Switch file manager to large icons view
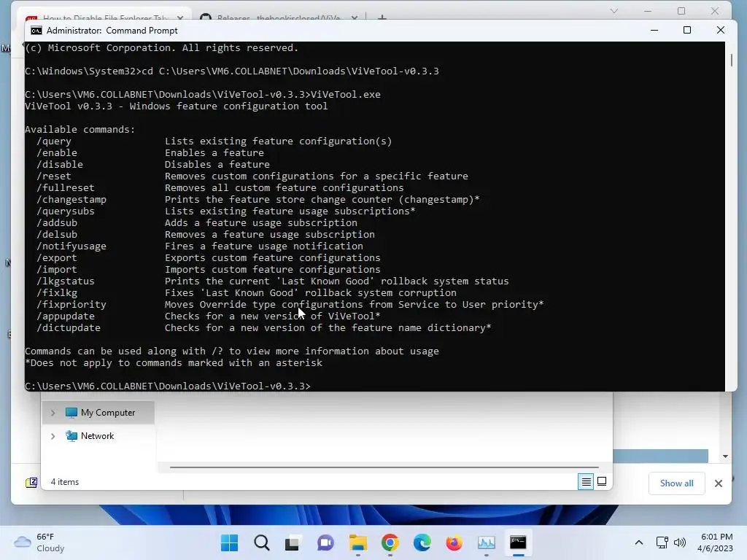The image size is (747, 560). point(602,482)
